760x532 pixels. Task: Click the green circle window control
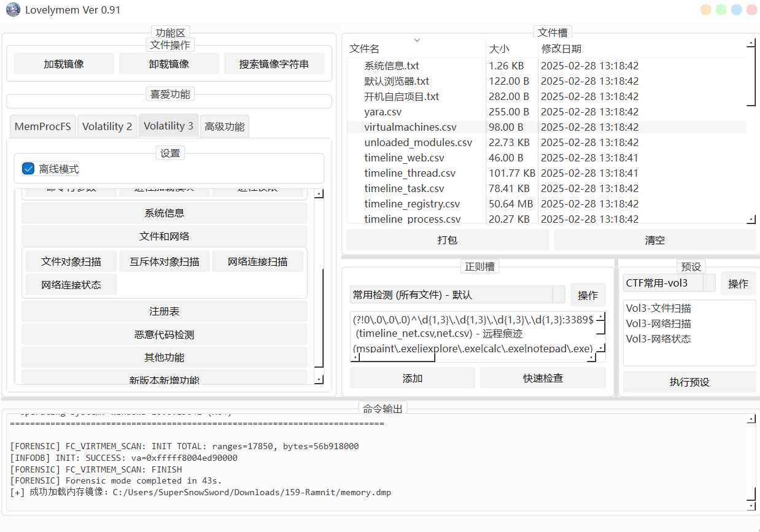[x=721, y=10]
